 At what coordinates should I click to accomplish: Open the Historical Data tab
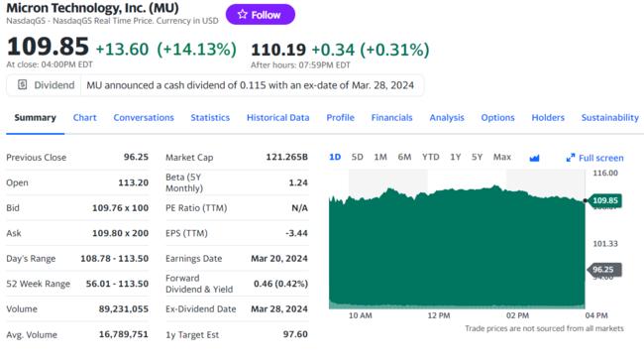point(277,118)
